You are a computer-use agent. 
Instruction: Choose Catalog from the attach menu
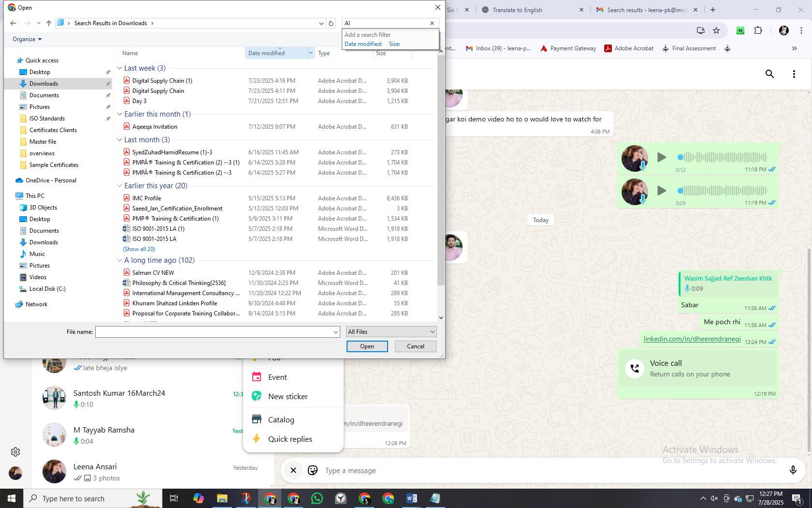tap(293, 420)
